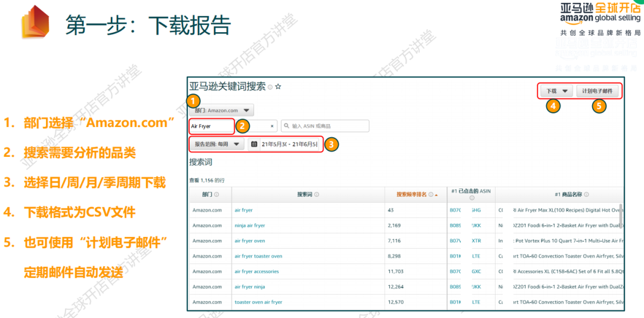Click the favorite star next to 亚马逊关键词搜索

(x=278, y=87)
